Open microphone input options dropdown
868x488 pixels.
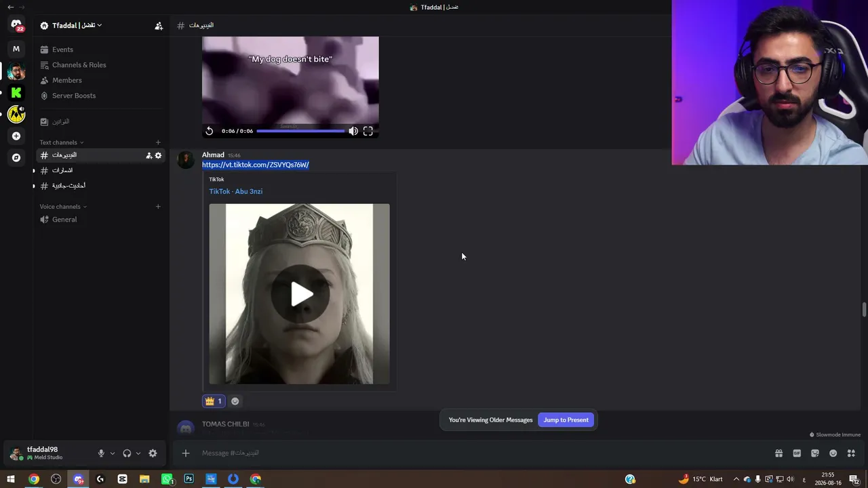pos(113,453)
